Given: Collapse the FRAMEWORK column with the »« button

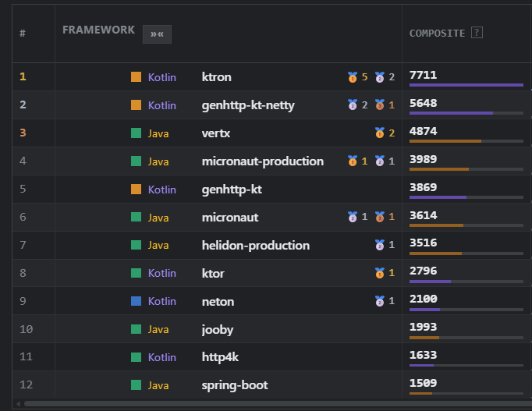Looking at the screenshot, I should point(157,34).
